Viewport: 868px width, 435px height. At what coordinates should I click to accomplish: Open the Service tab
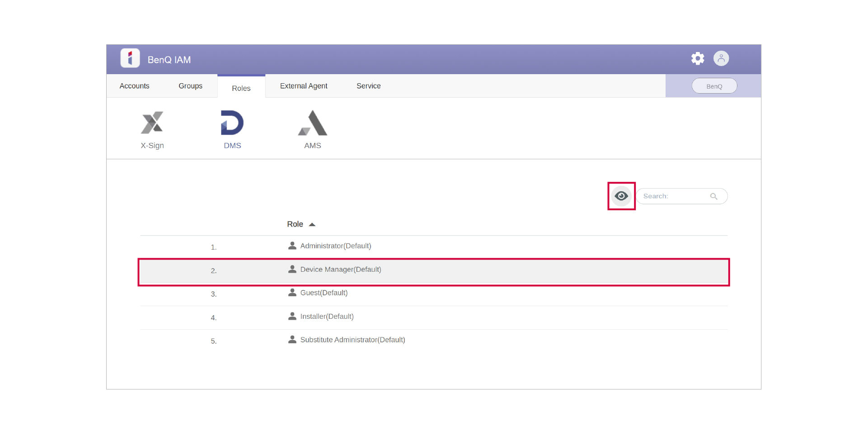pyautogui.click(x=368, y=86)
